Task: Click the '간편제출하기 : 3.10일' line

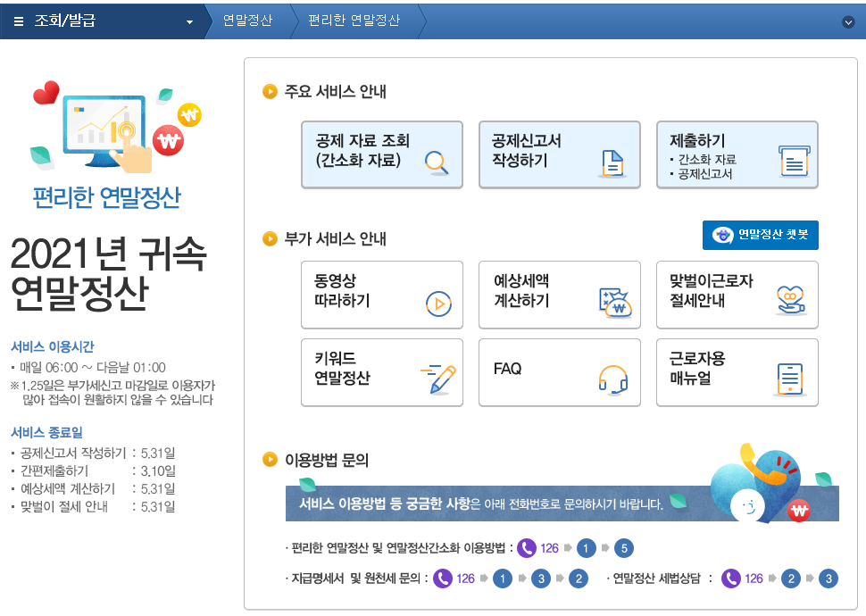Action: point(94,470)
